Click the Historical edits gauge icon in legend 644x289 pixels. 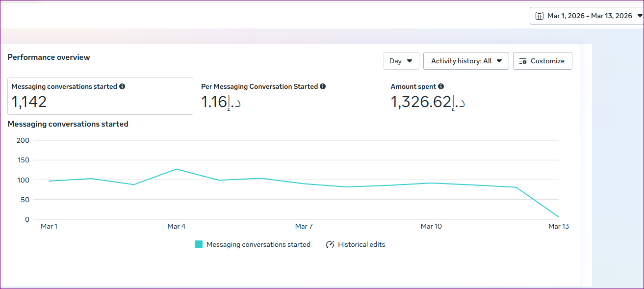click(330, 244)
